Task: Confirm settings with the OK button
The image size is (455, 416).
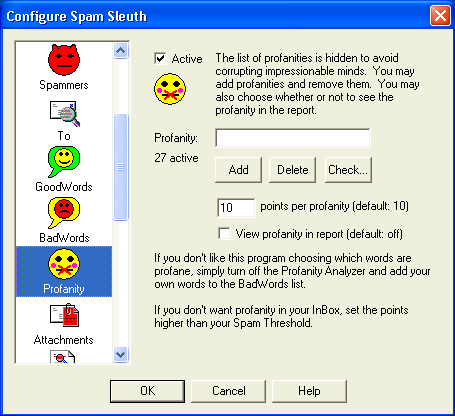Action: [147, 391]
